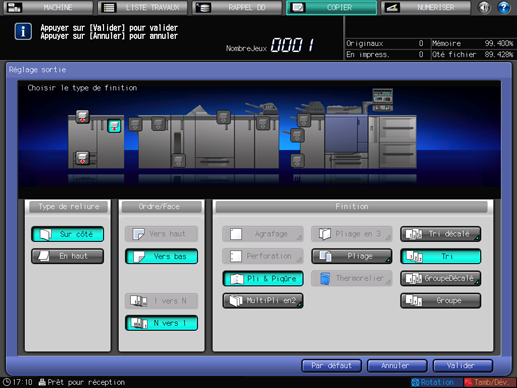Select the top-left finisher tray icon
The image size is (517, 388).
pyautogui.click(x=82, y=117)
